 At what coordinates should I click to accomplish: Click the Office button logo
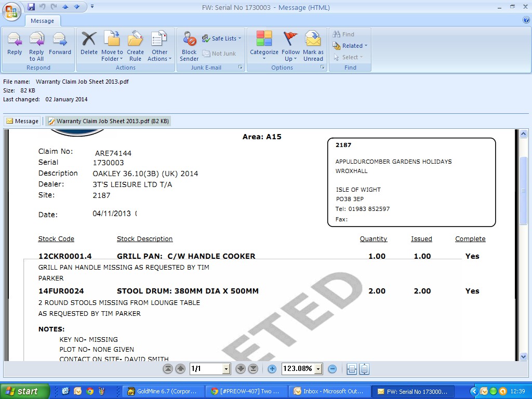point(11,11)
